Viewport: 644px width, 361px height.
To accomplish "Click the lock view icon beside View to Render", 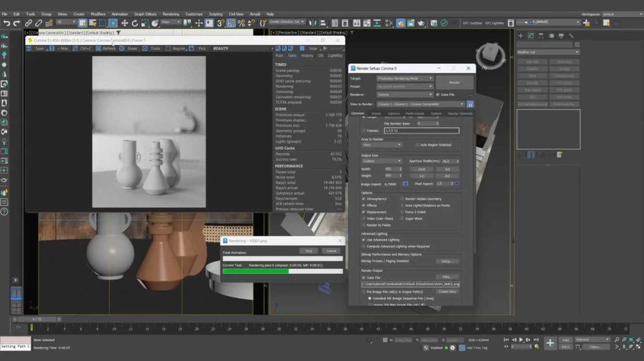I will [x=470, y=104].
